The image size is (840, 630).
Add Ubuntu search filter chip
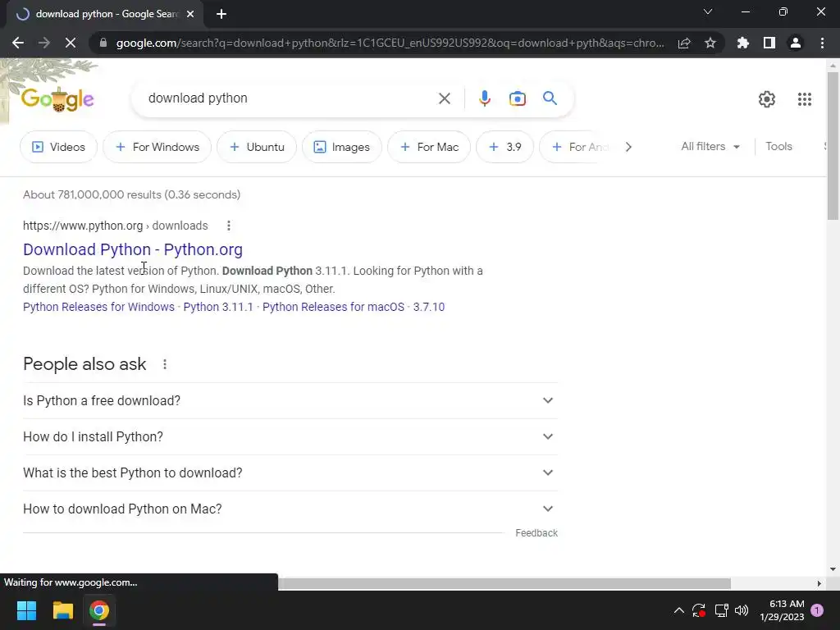tap(257, 147)
